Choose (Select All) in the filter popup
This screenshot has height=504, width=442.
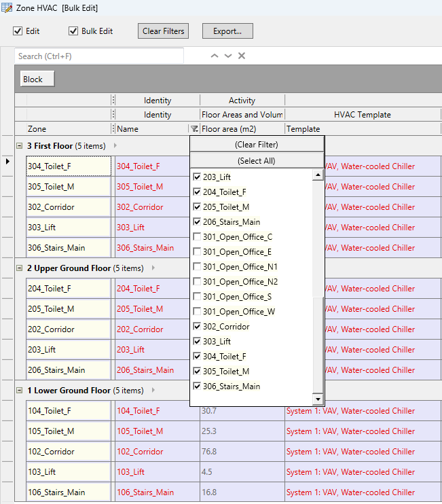point(256,161)
